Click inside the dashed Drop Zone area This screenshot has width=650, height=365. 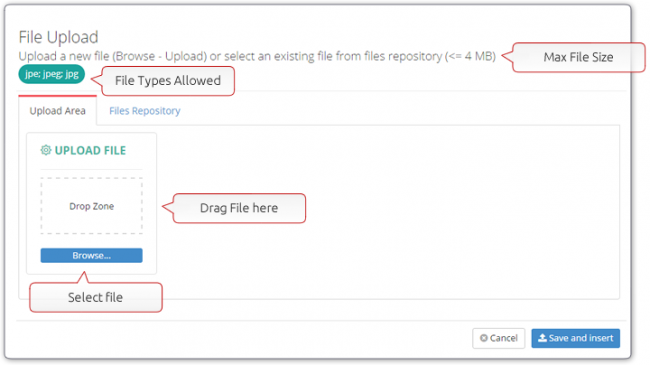tap(92, 206)
